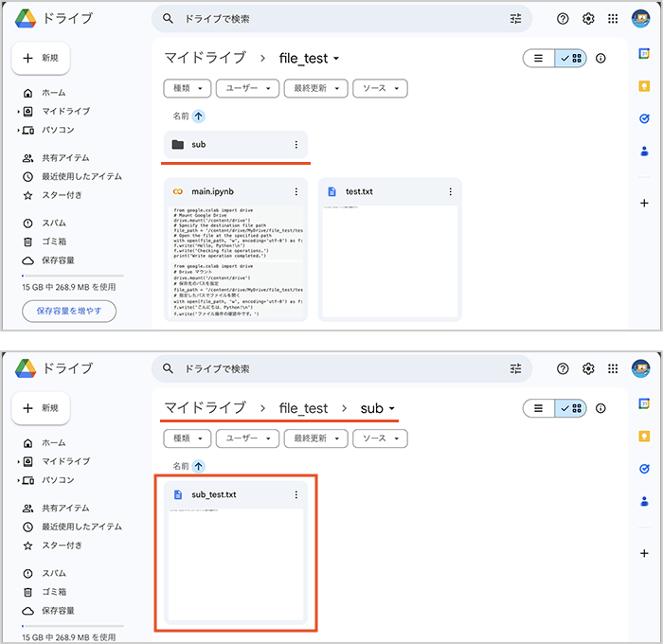Screen dimensions: 663x644
Task: Open account avatar in top Drive window
Action: [640, 19]
